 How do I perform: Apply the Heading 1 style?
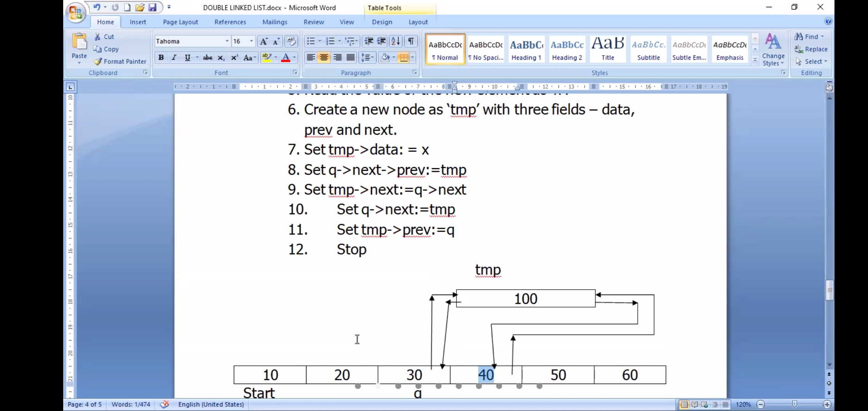pyautogui.click(x=526, y=49)
